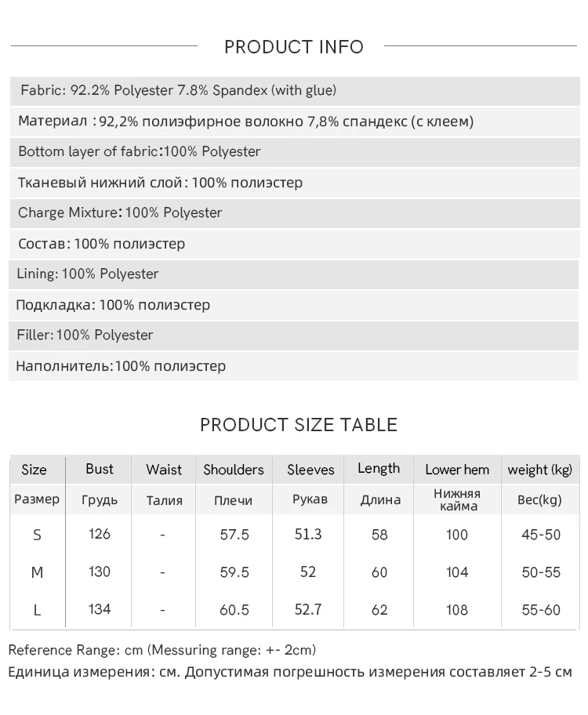Viewport: 588px width, 715px height.
Task: Click the Наполнитель Russian filler row
Action: [x=121, y=366]
